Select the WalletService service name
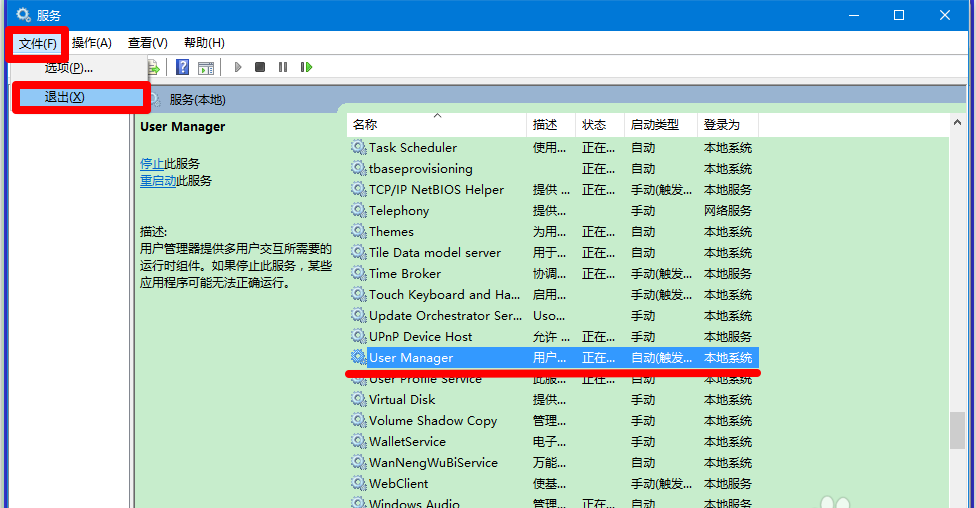 pos(407,441)
